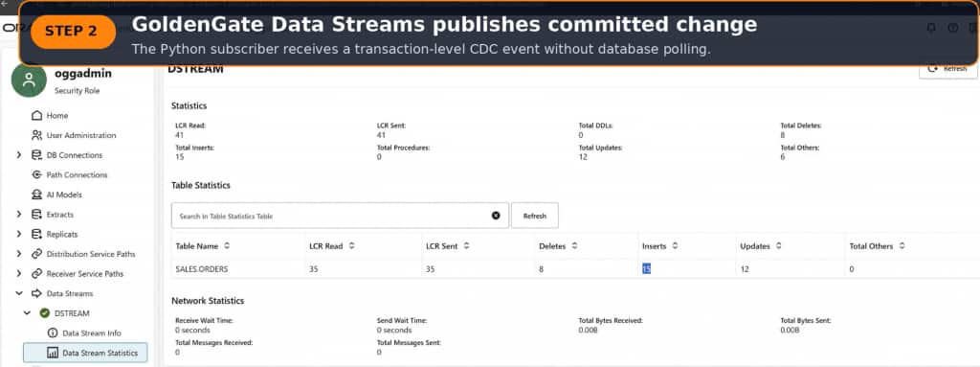The image size is (980, 367).
Task: Expand the Extracts tree node
Action: (19, 215)
